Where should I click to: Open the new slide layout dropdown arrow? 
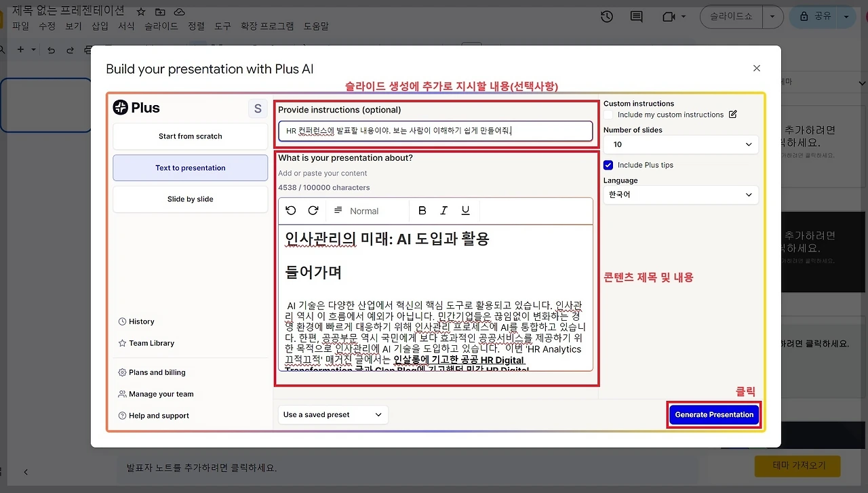tap(34, 50)
